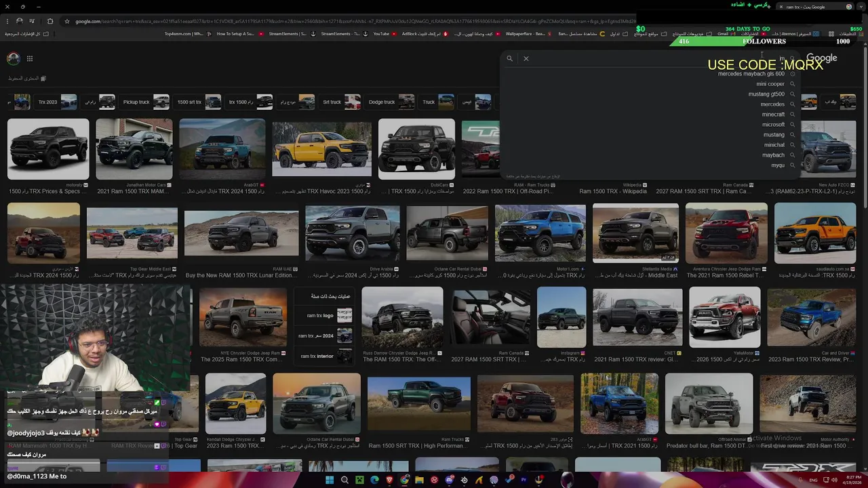Image resolution: width=868 pixels, height=488 pixels.
Task: Open the green 'Ram 1500 SRT TRX' Ram Trucks image
Action: point(419,404)
